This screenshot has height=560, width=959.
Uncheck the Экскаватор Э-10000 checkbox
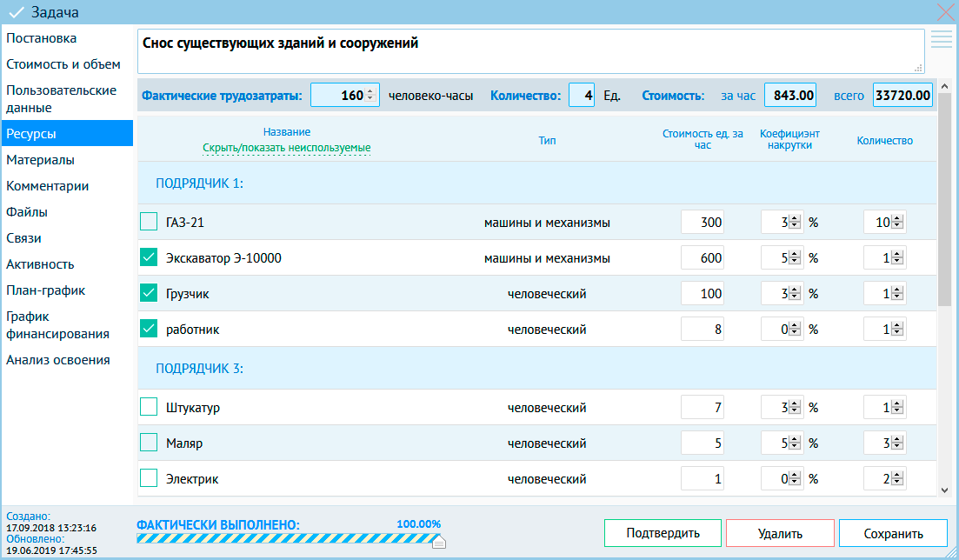(x=149, y=257)
